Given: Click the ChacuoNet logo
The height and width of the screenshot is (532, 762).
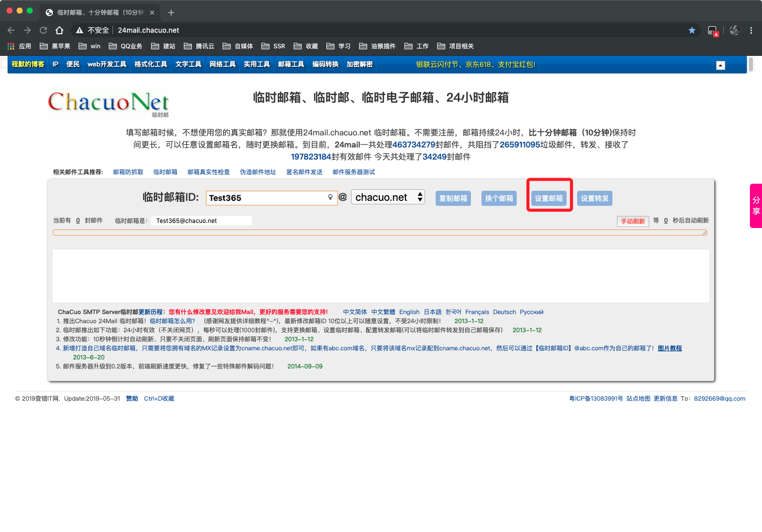Looking at the screenshot, I should [x=109, y=104].
